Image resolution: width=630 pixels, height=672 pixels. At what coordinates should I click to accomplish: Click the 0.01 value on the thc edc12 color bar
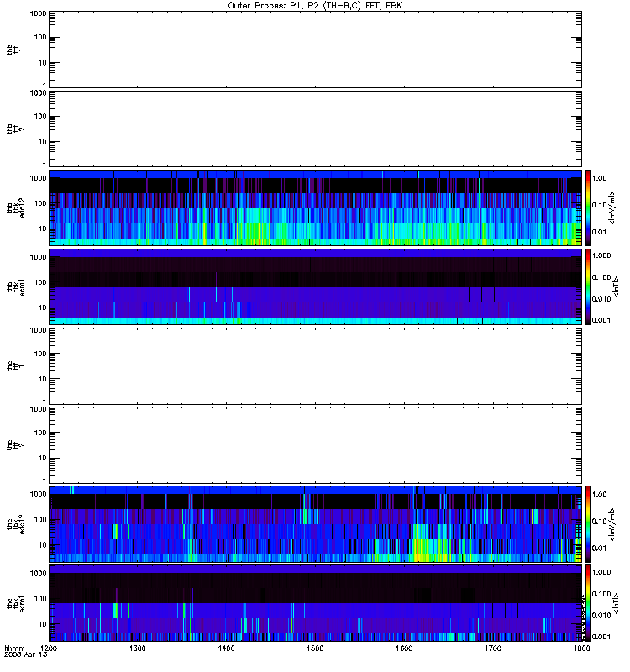(599, 549)
